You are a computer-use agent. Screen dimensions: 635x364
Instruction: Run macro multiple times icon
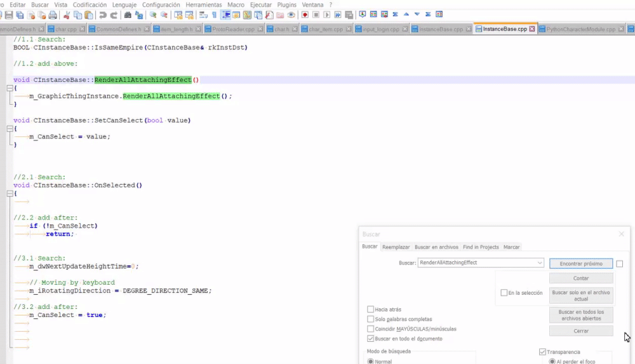coord(338,15)
